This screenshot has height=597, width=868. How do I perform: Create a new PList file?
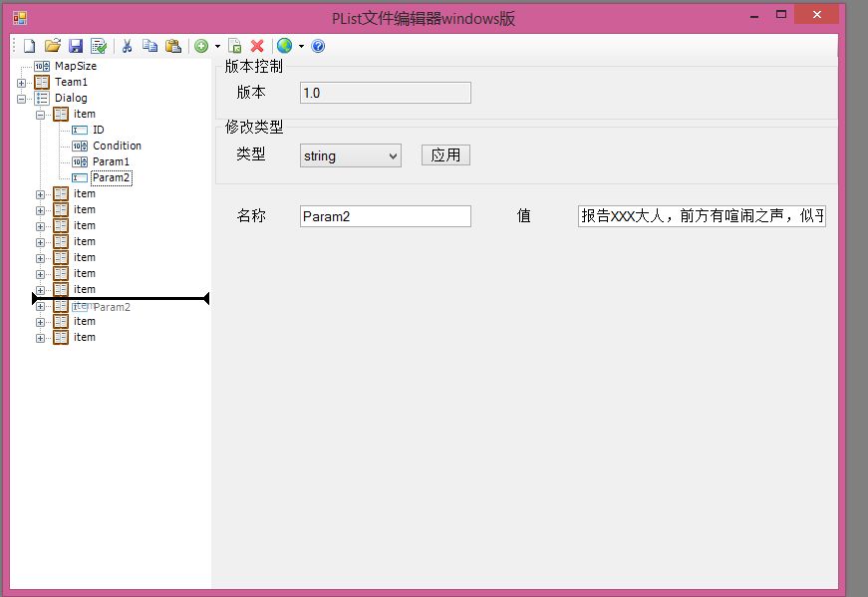point(28,45)
